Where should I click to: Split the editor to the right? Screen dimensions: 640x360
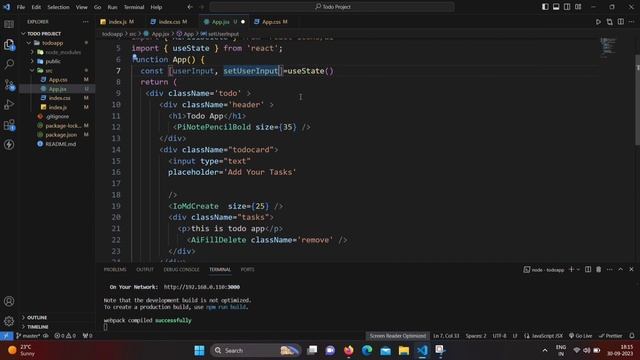pos(620,22)
